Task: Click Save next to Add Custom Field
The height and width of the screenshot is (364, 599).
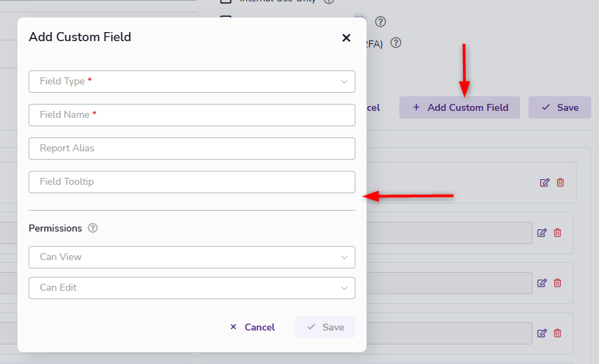Action: [559, 107]
